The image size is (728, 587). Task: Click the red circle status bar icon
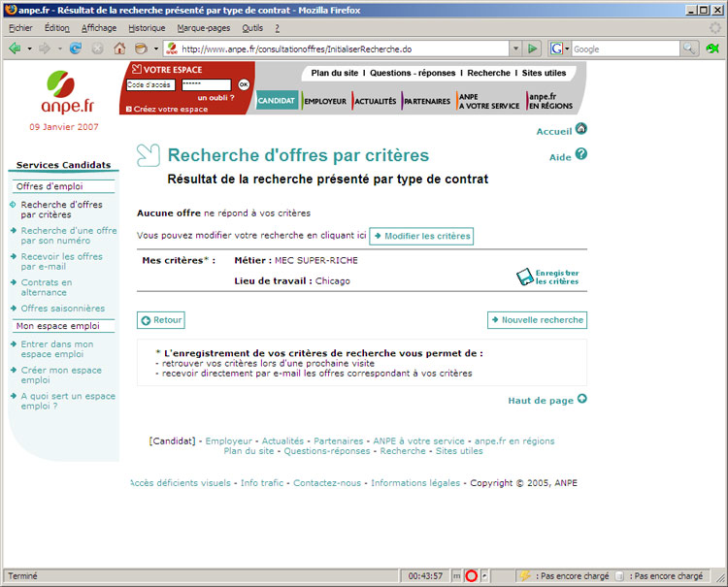point(471,576)
